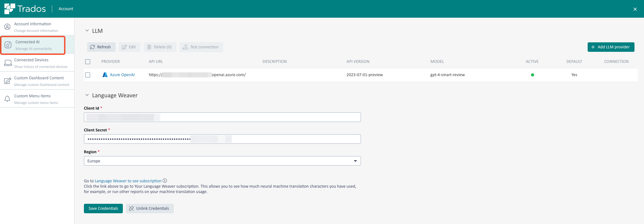Image resolution: width=644 pixels, height=224 pixels.
Task: Refresh the LLM provider list
Action: (x=101, y=47)
